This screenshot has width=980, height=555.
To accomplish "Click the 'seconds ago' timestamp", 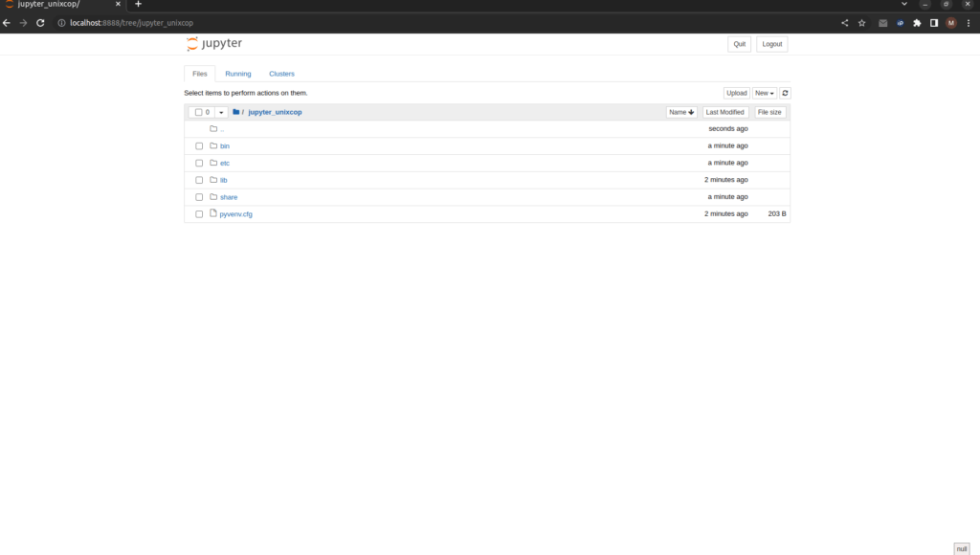I will pyautogui.click(x=728, y=129).
